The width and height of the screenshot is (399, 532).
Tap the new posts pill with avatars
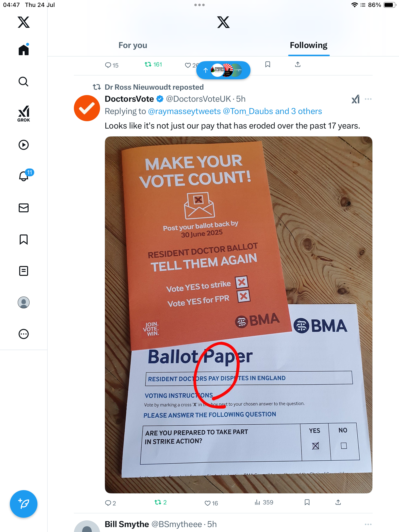click(223, 70)
